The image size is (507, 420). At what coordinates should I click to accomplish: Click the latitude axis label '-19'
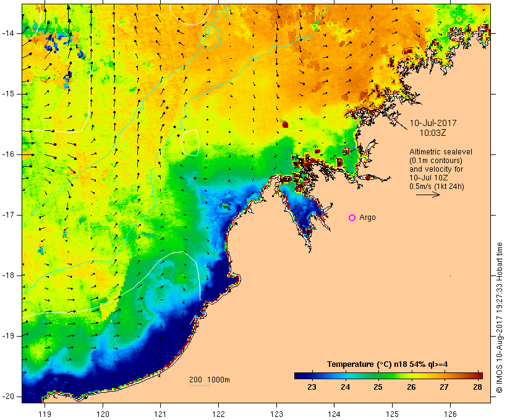click(8, 336)
